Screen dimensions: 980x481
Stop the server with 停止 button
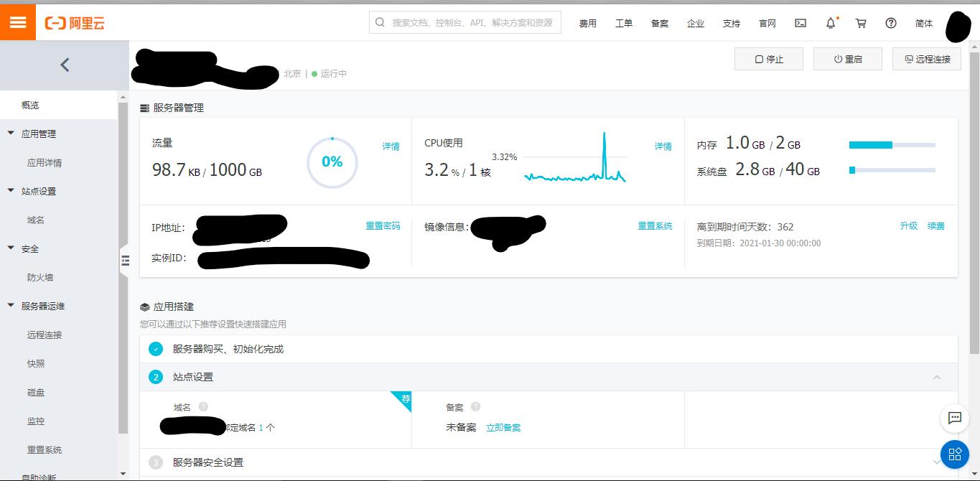coord(768,59)
